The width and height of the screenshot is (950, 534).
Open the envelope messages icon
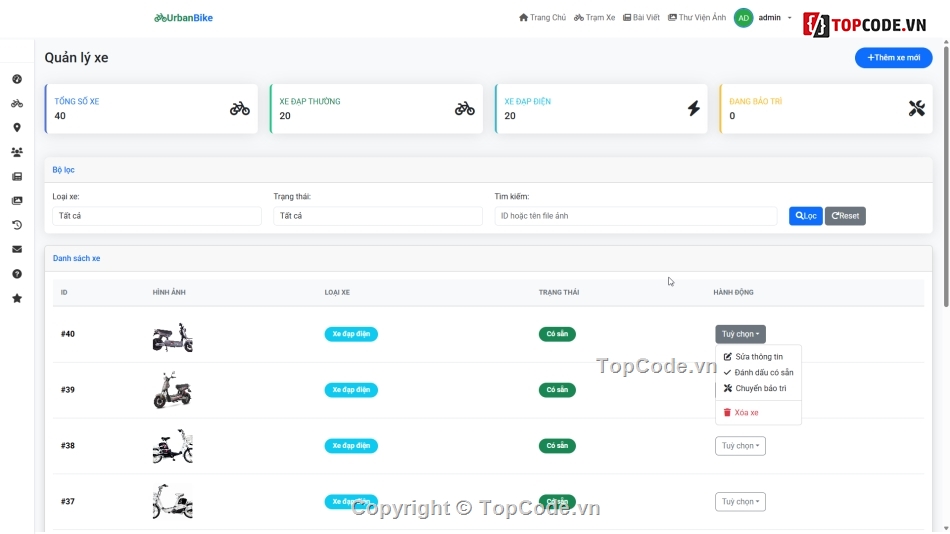(17, 249)
